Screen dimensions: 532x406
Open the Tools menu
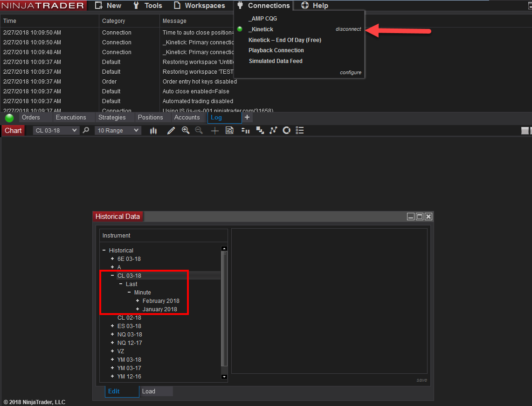coord(148,6)
